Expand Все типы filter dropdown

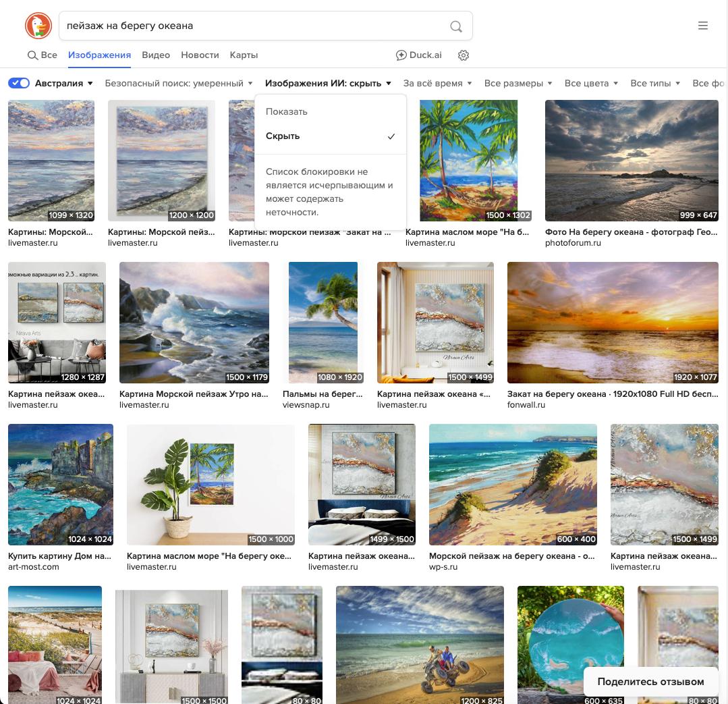pos(655,83)
